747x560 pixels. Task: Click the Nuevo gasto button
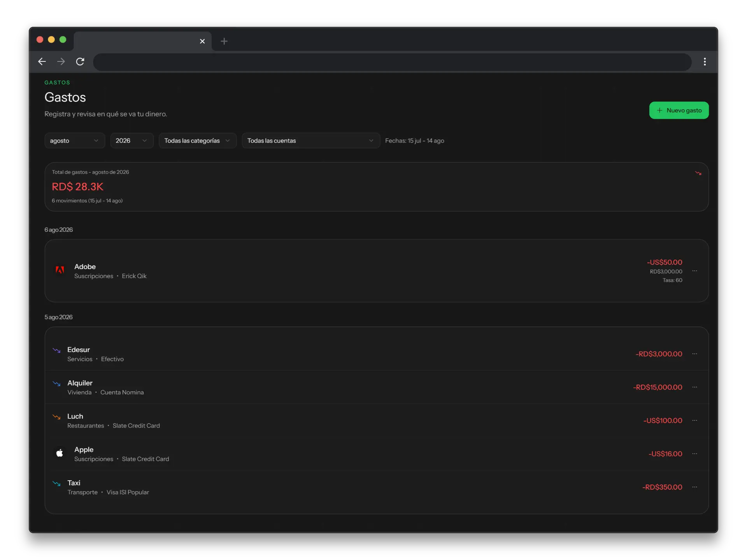pos(679,110)
